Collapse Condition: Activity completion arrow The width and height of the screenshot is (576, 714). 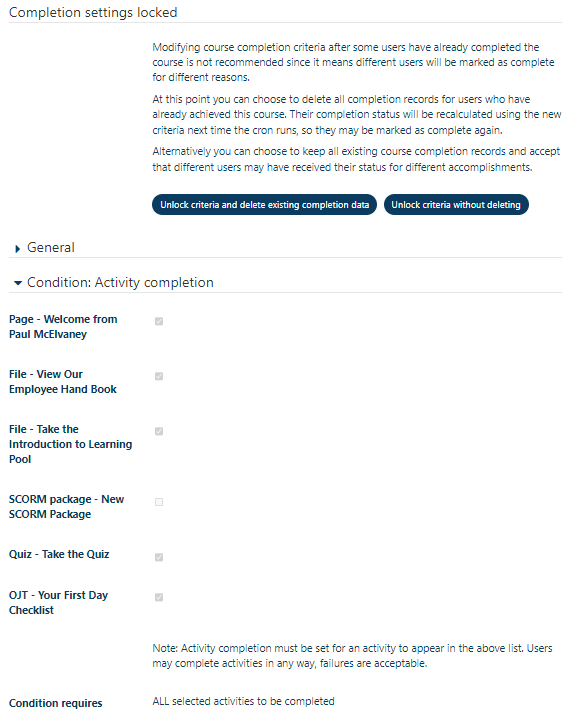[18, 283]
